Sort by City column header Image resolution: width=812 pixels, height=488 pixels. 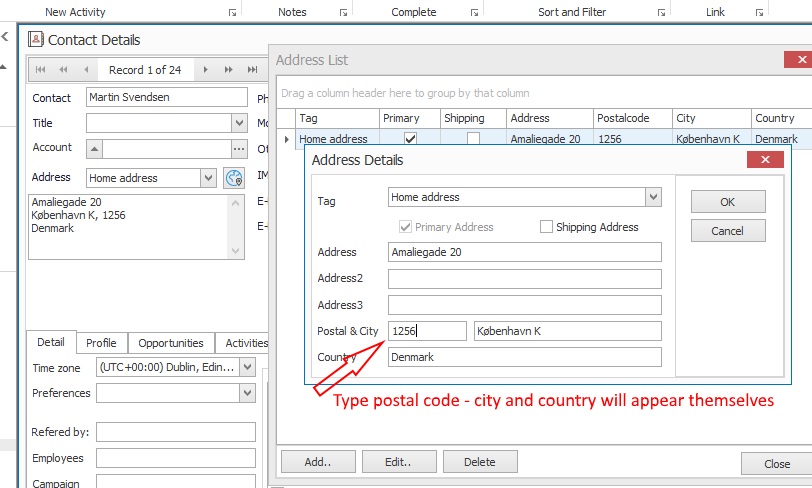(712, 118)
